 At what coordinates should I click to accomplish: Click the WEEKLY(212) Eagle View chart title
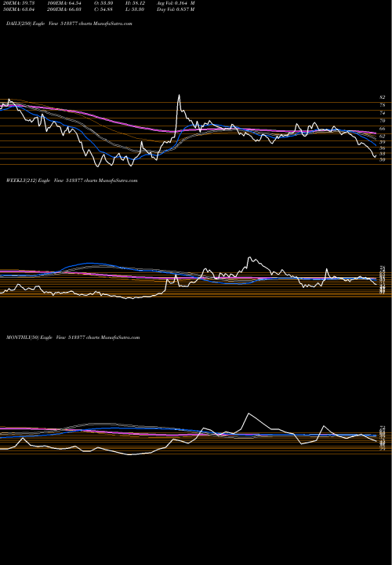point(71,180)
